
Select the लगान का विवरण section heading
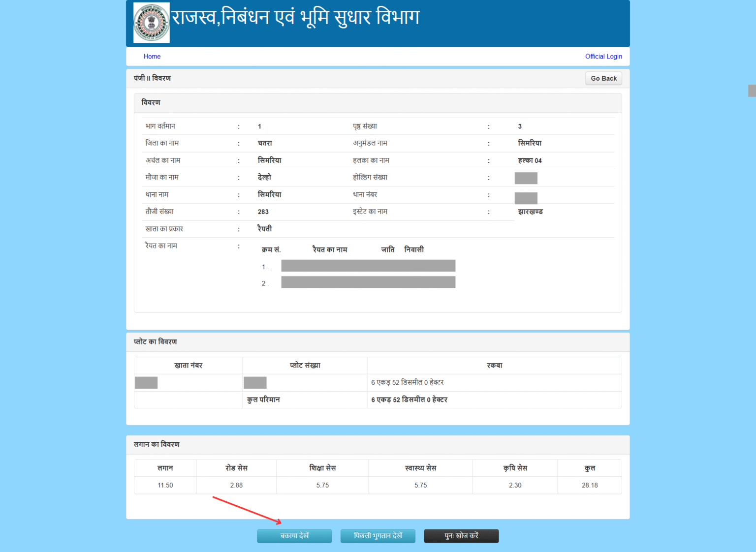pyautogui.click(x=157, y=444)
